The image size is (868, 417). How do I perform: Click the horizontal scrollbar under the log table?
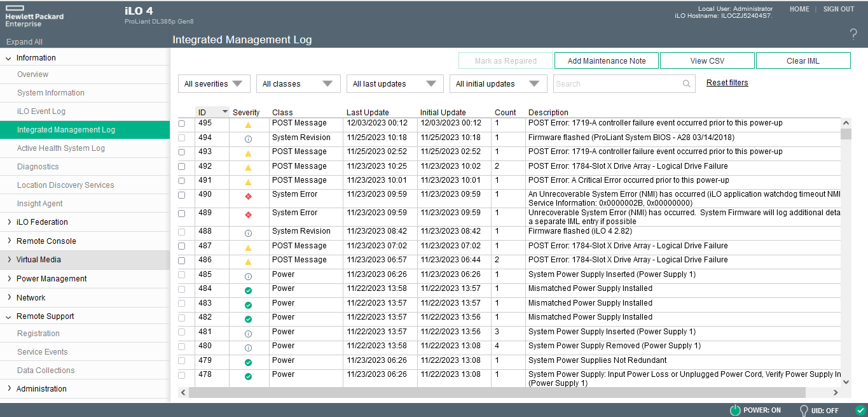click(496, 393)
